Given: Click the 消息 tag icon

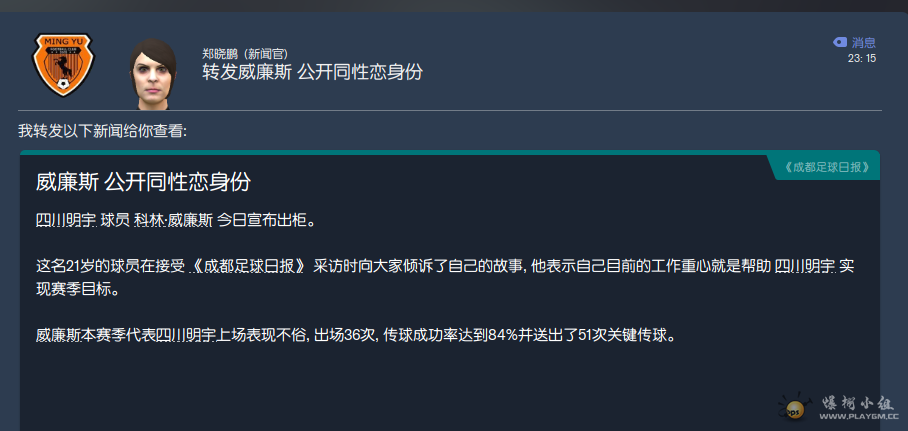Looking at the screenshot, I should click(839, 42).
